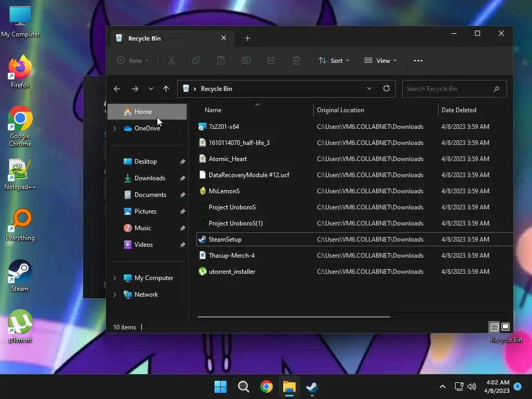532x399 pixels.
Task: Open the Sort dropdown menu
Action: click(x=334, y=60)
